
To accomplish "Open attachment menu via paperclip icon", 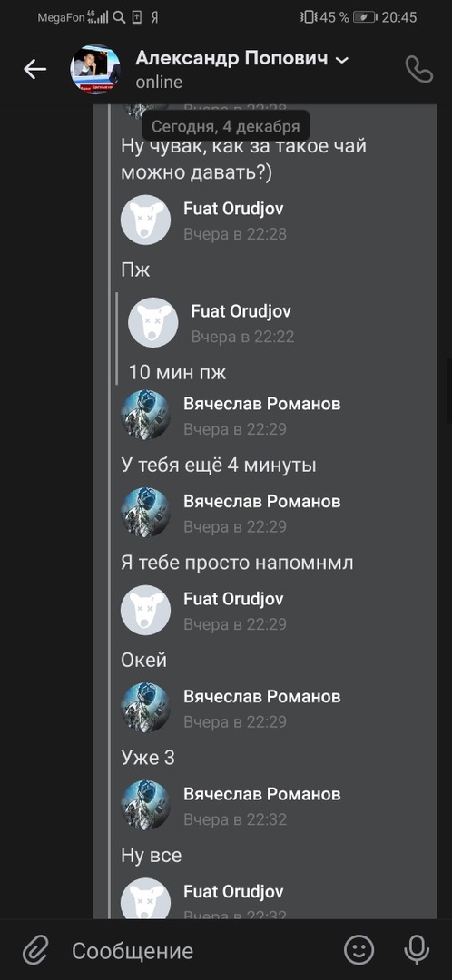I will tap(35, 951).
